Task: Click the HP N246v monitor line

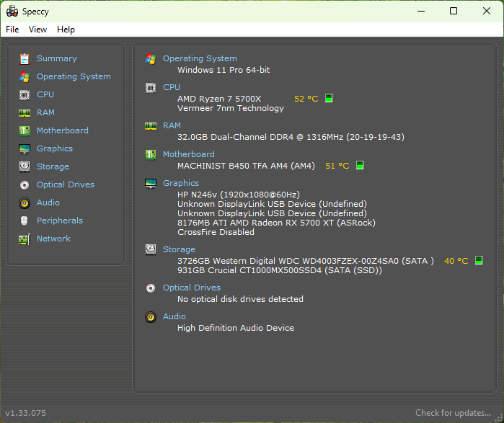Action: pyautogui.click(x=239, y=195)
